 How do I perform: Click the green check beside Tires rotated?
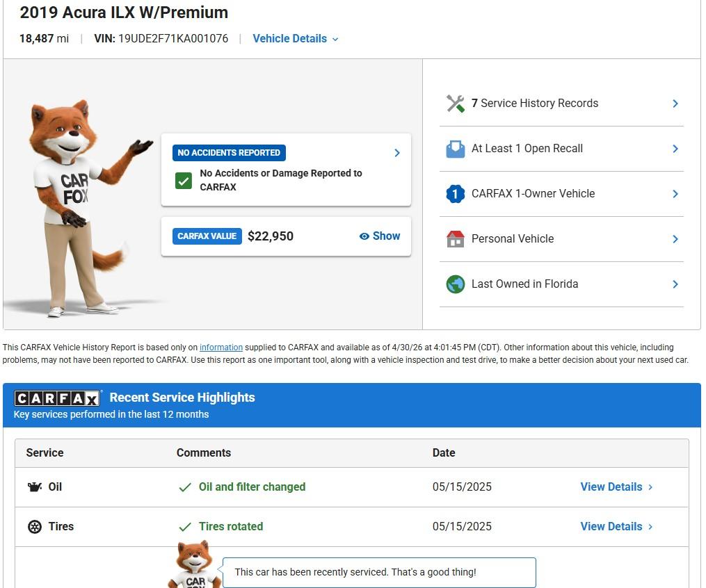click(185, 527)
